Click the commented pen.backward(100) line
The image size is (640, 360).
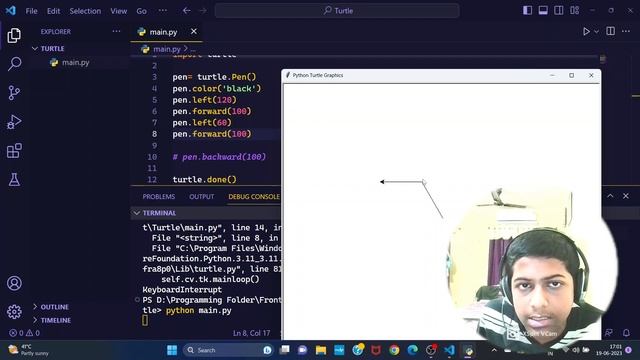[219, 157]
